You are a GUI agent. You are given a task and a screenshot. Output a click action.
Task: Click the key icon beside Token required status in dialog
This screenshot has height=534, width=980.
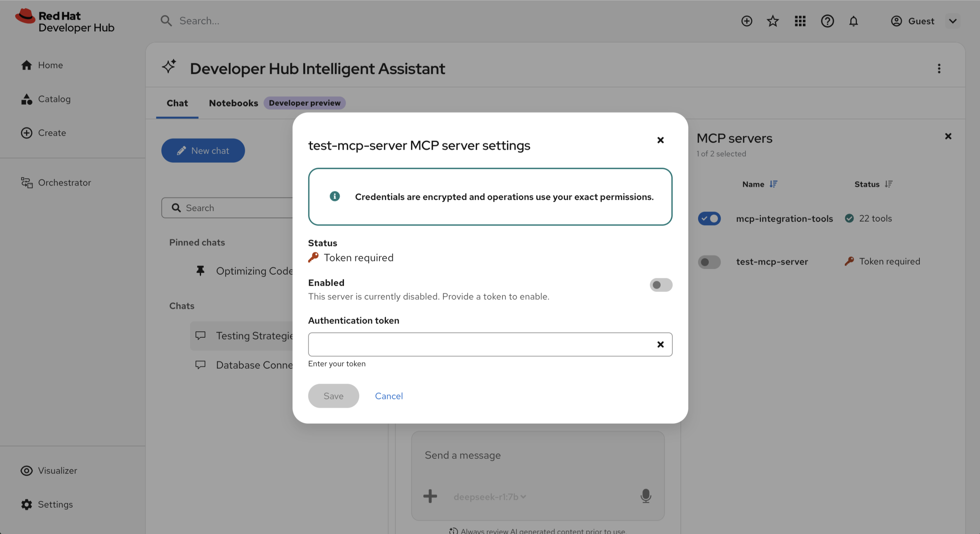(313, 258)
